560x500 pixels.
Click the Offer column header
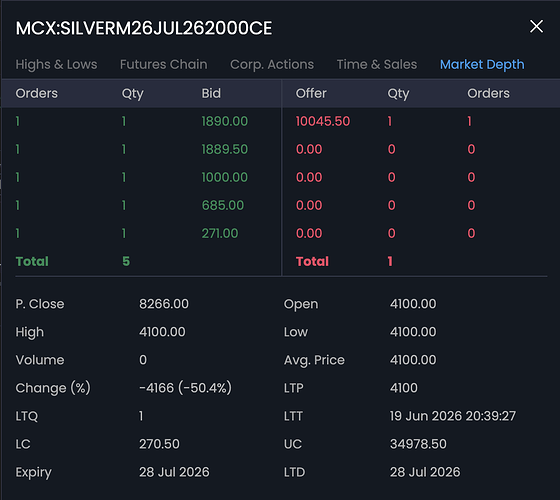click(311, 94)
